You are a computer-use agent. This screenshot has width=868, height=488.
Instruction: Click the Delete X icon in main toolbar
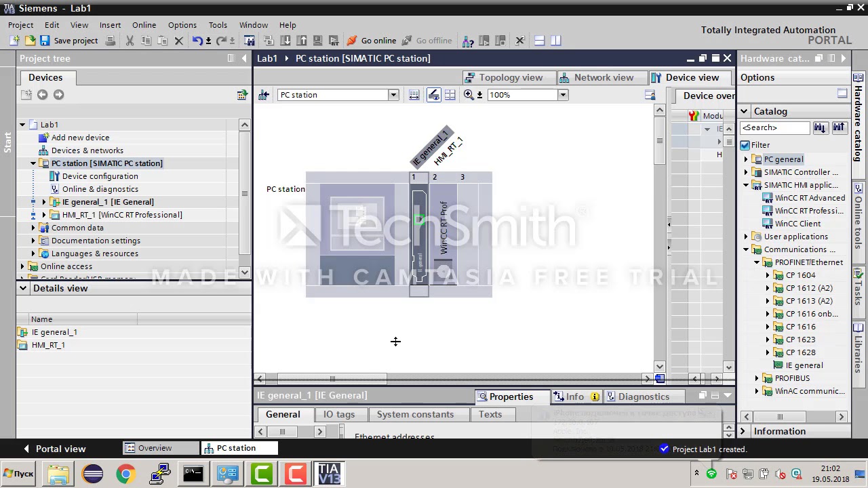pos(179,41)
